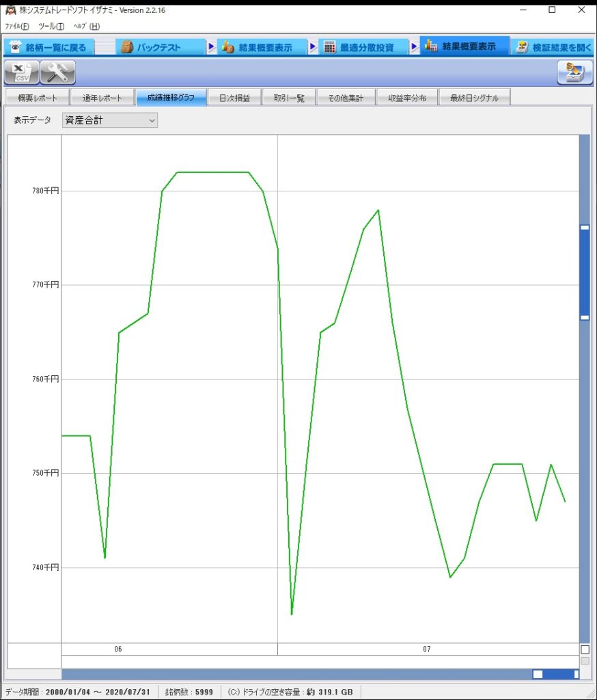The image size is (597, 700).
Task: Open the ツール(T) menu
Action: pos(51,26)
